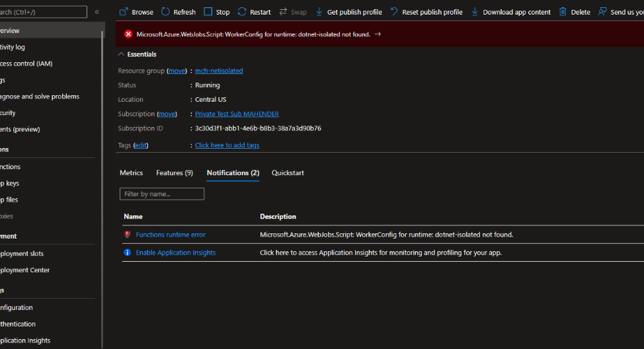Click move link next to Subscription
Viewport: 644px width, 349px height.
167,114
